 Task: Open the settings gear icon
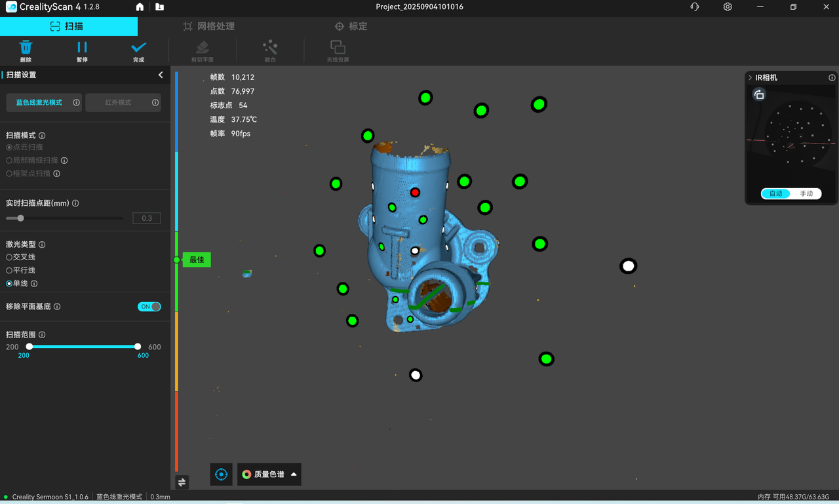click(x=728, y=7)
